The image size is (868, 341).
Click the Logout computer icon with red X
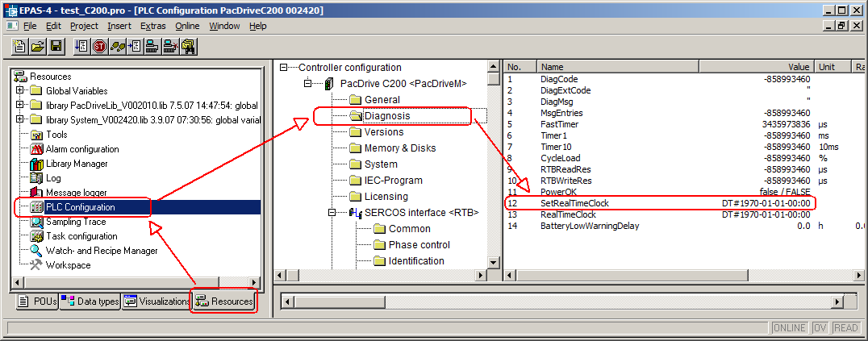[170, 46]
